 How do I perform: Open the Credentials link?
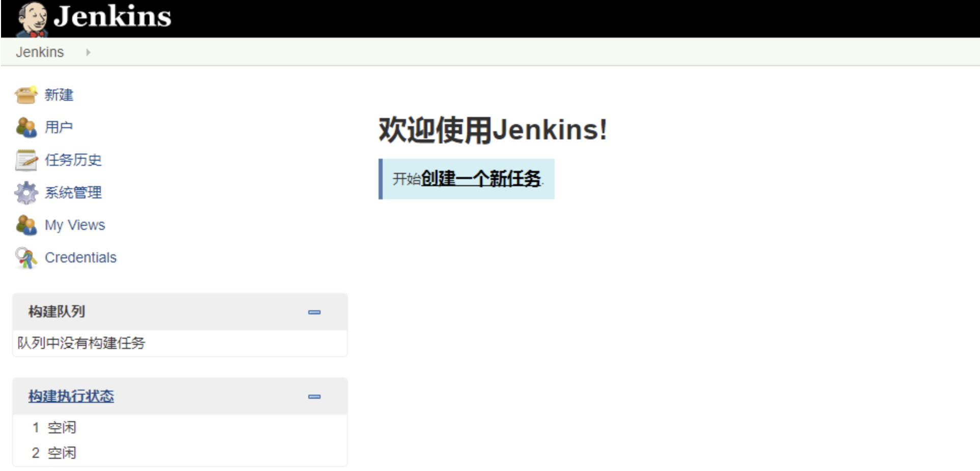coord(80,257)
